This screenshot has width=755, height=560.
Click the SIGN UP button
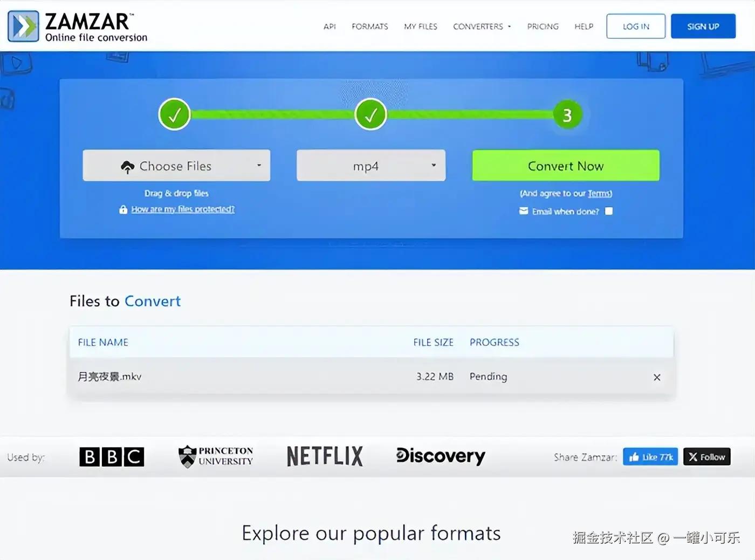[x=703, y=26]
